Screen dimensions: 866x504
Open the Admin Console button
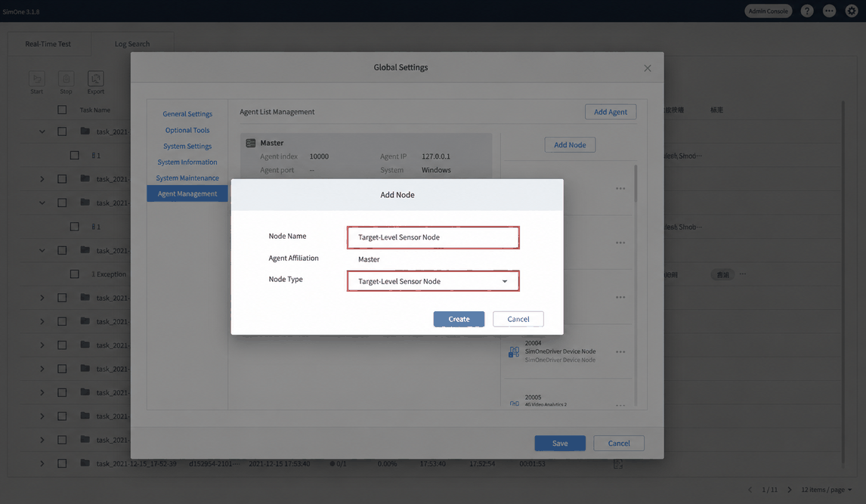tap(768, 11)
